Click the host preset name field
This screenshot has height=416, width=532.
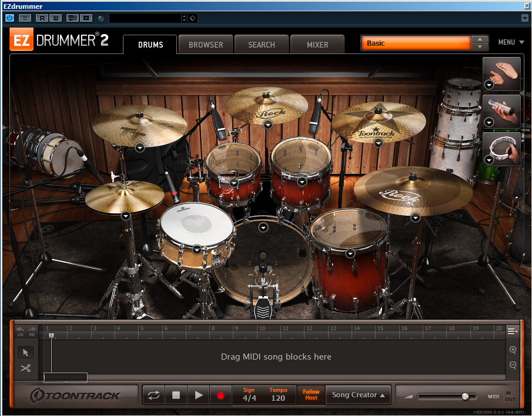145,18
